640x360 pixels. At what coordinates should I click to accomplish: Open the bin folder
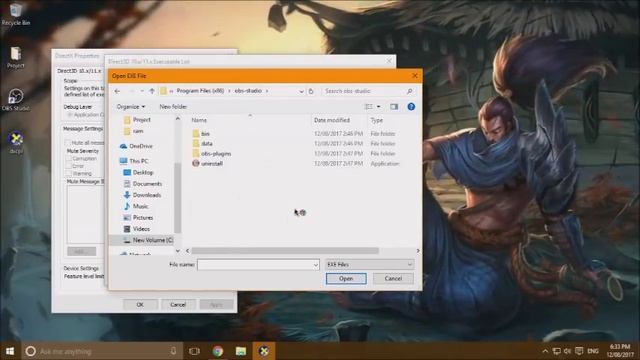click(x=205, y=133)
